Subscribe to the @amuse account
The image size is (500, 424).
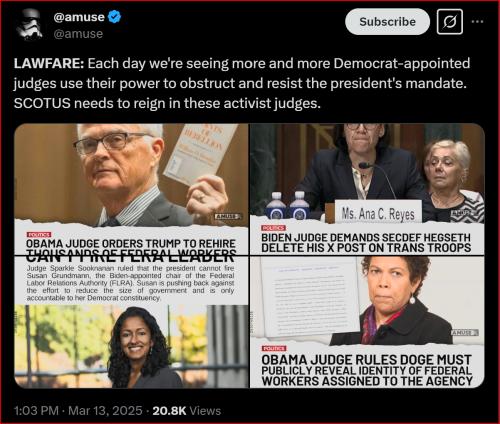387,22
